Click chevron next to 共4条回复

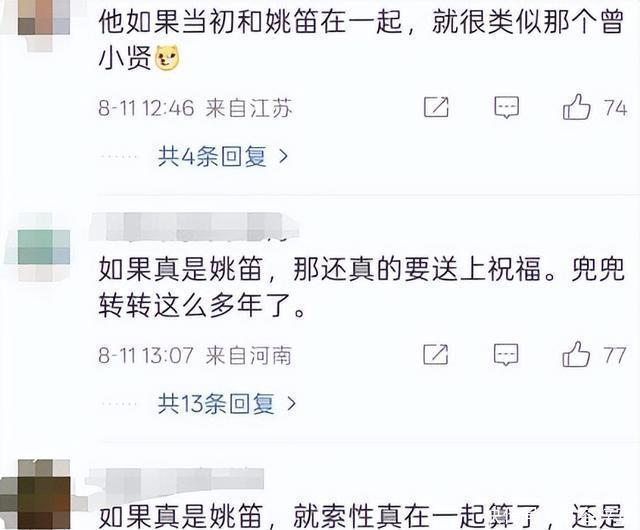click(283, 156)
